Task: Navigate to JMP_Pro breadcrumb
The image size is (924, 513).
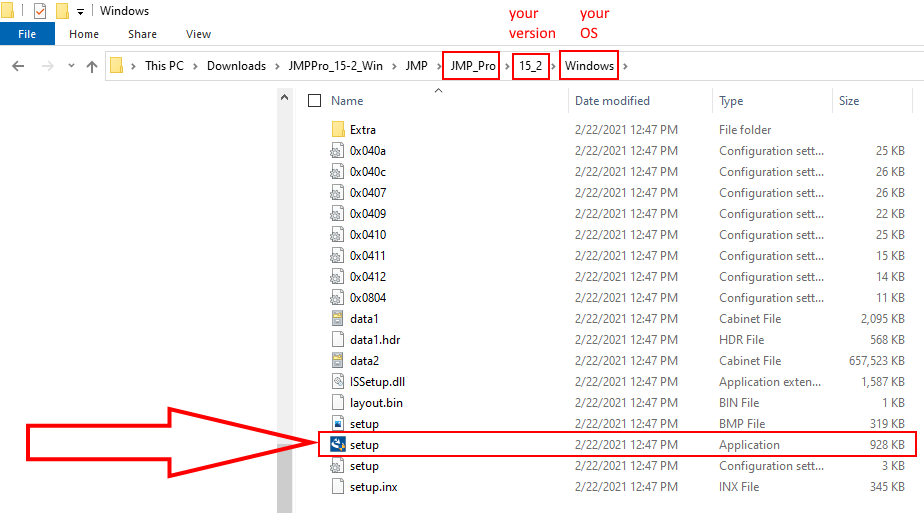Action: coord(473,66)
